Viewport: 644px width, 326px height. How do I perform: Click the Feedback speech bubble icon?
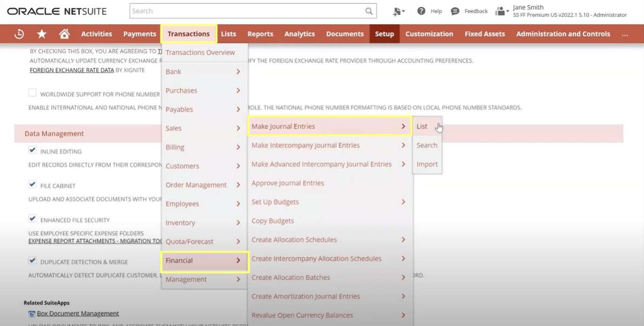point(454,11)
